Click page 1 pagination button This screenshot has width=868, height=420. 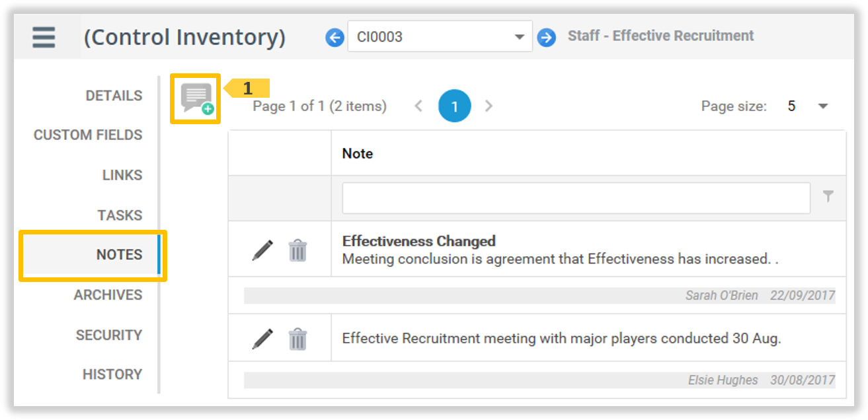455,106
